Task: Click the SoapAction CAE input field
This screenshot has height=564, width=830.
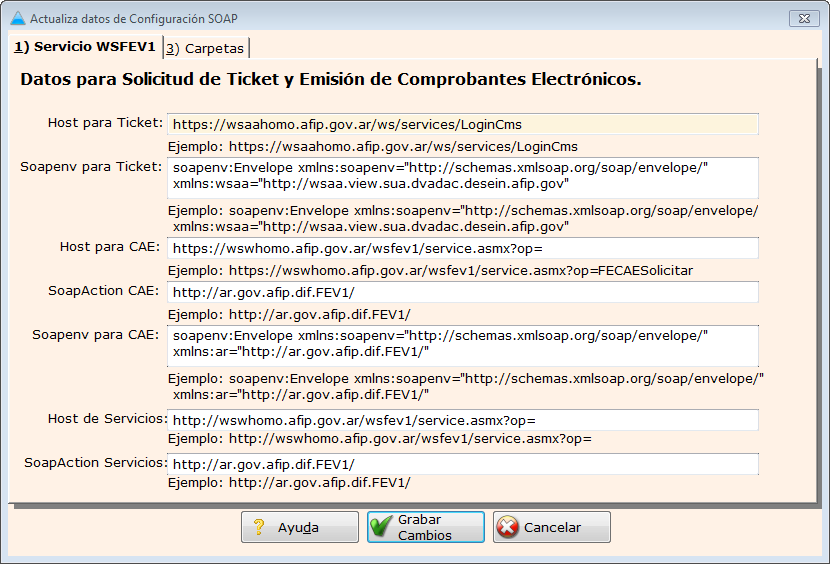Action: click(462, 292)
